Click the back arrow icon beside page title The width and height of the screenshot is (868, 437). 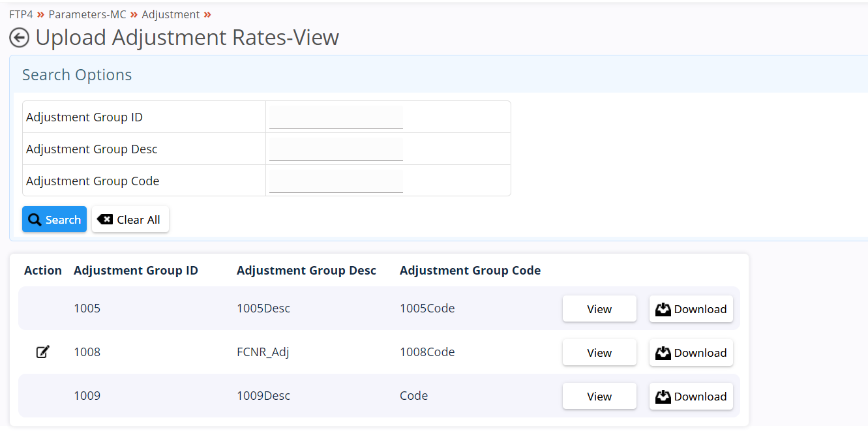pos(19,38)
